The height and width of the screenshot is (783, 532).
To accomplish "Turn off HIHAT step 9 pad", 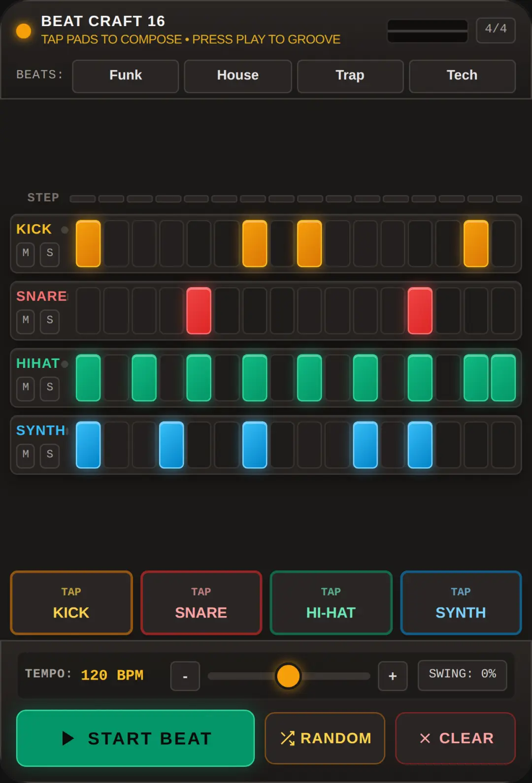I will [x=309, y=378].
